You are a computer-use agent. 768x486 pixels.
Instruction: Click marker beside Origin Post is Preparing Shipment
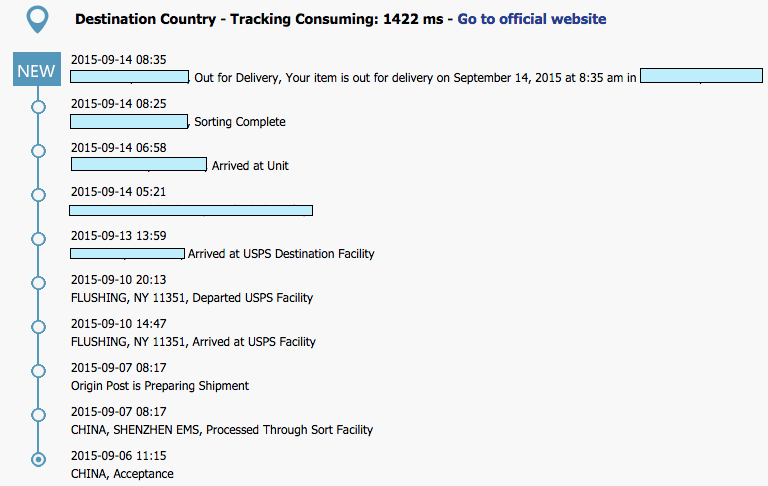pos(38,370)
